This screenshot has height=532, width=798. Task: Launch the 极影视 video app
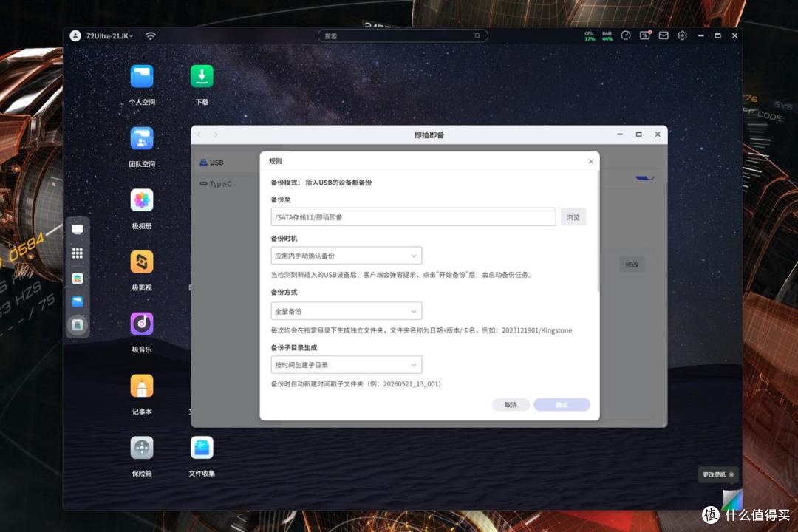coord(141,262)
